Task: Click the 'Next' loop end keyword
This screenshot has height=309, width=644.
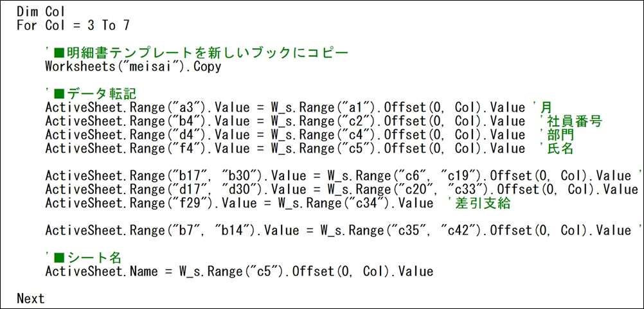Action: click(x=31, y=298)
